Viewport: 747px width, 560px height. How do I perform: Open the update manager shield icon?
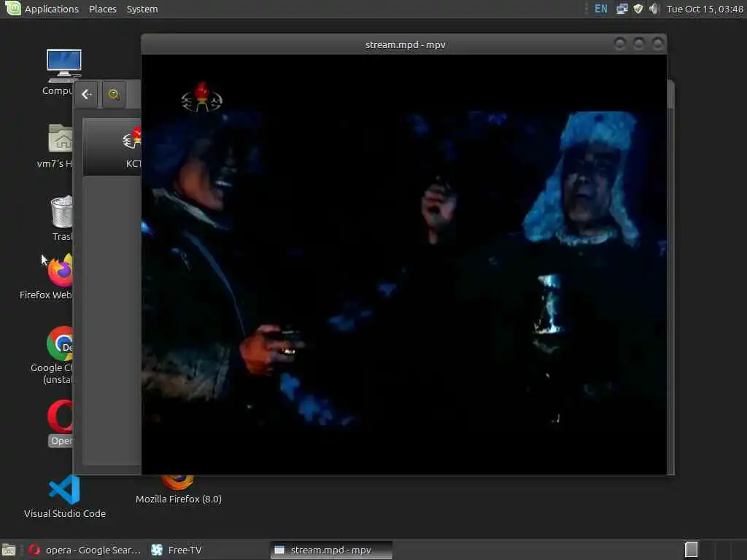[638, 9]
